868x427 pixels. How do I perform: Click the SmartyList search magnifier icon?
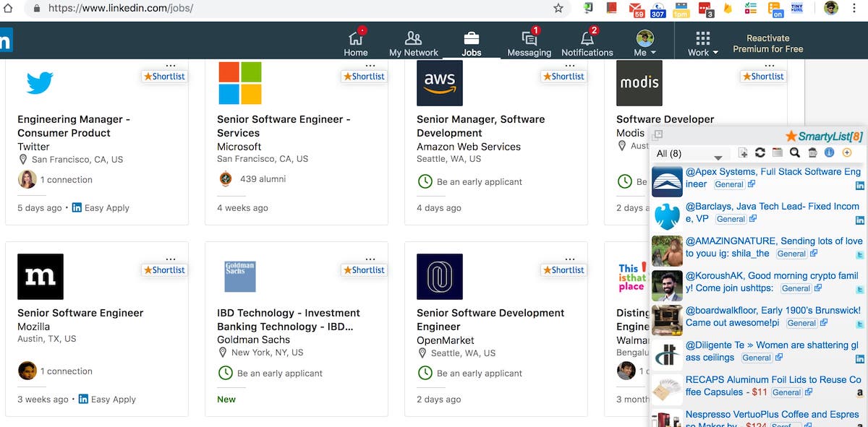point(794,152)
